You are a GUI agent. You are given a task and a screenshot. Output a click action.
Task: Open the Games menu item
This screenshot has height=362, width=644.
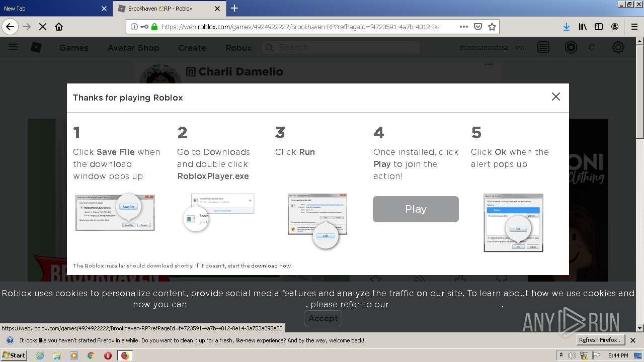[x=73, y=48]
